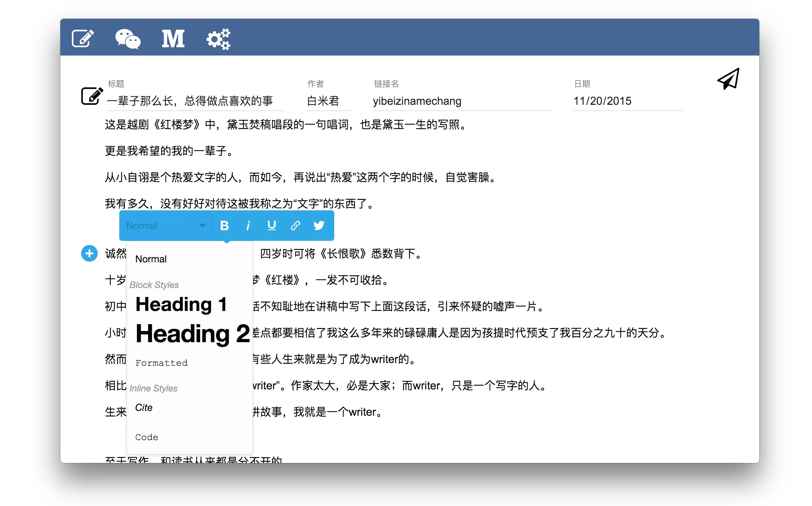The image size is (812, 506).
Task: Open the WeChat icon in header
Action: pos(128,39)
